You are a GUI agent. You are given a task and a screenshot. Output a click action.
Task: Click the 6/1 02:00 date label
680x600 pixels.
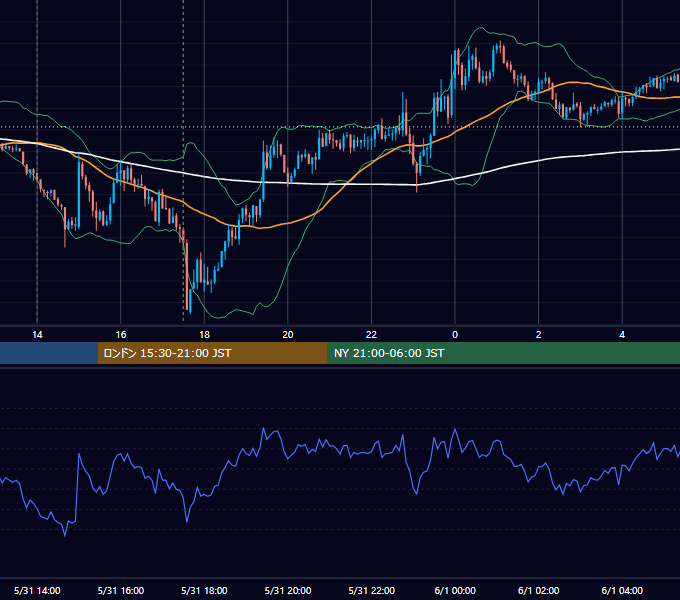coord(539,590)
